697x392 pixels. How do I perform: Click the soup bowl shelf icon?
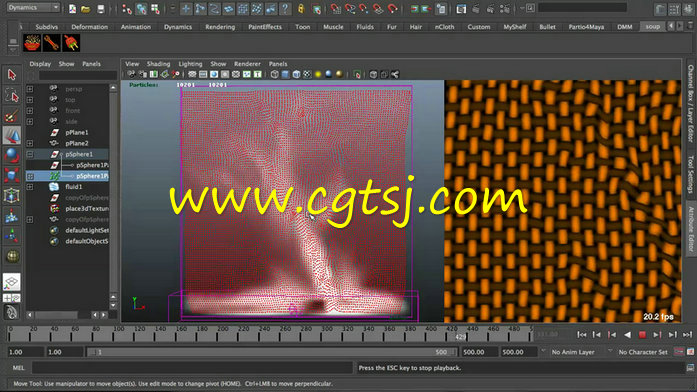click(x=32, y=44)
